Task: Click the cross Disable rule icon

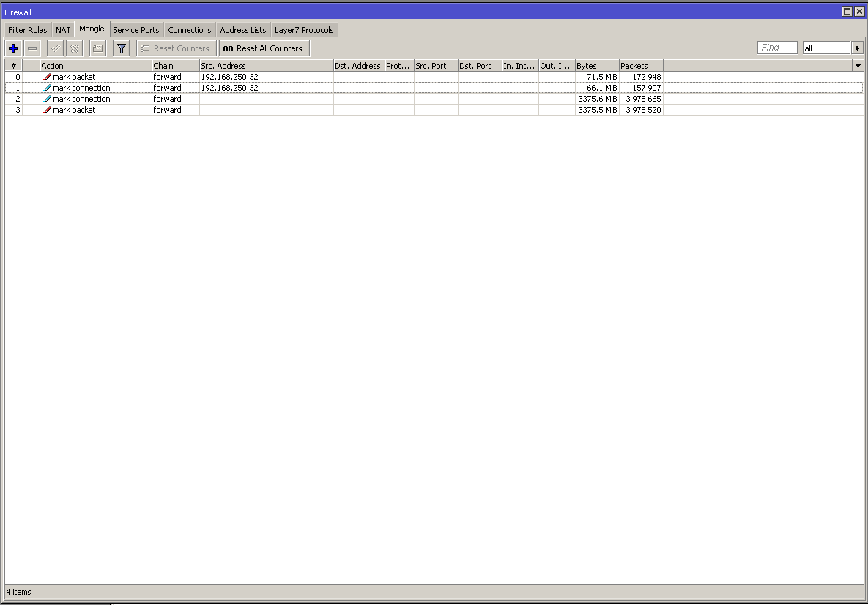Action: pos(74,48)
